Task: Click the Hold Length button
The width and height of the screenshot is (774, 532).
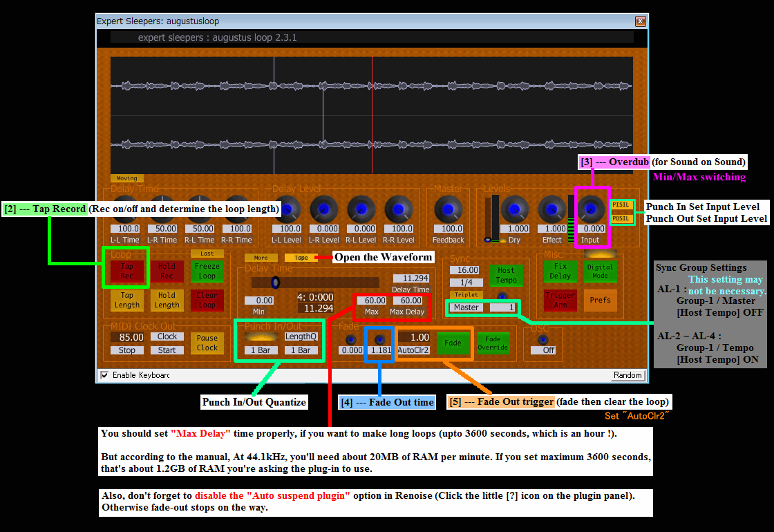Action: [x=167, y=300]
